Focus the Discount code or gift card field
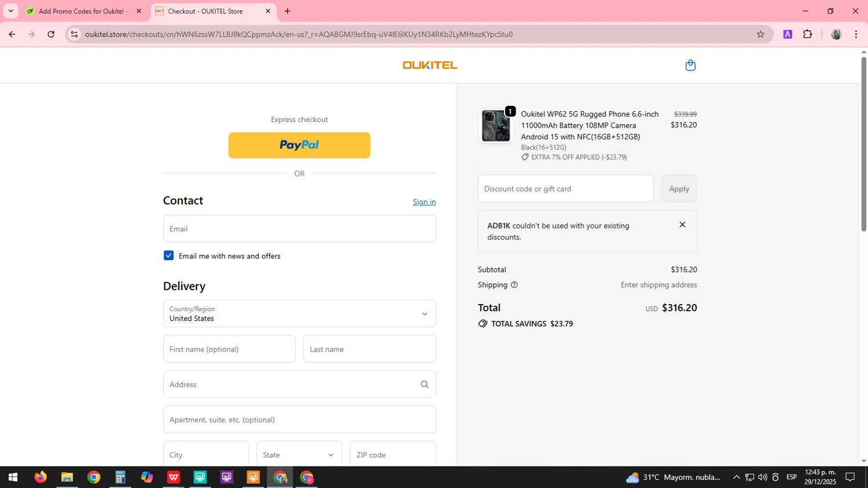Screen dimensions: 868x488 pyautogui.click(x=565, y=188)
